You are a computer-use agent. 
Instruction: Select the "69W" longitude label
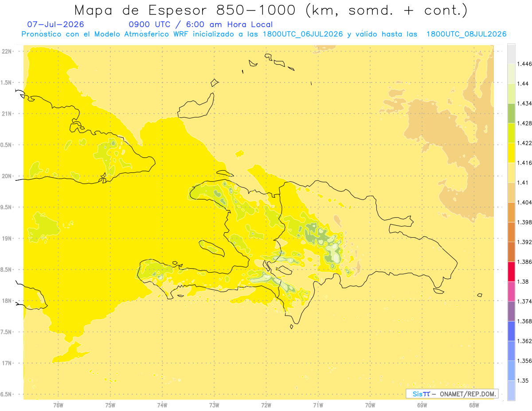(422, 405)
